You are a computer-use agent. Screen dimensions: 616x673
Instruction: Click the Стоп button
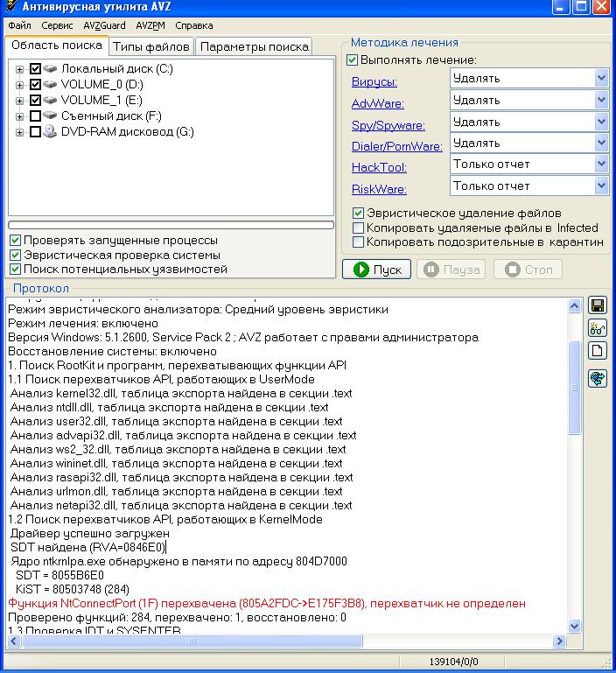pyautogui.click(x=528, y=270)
